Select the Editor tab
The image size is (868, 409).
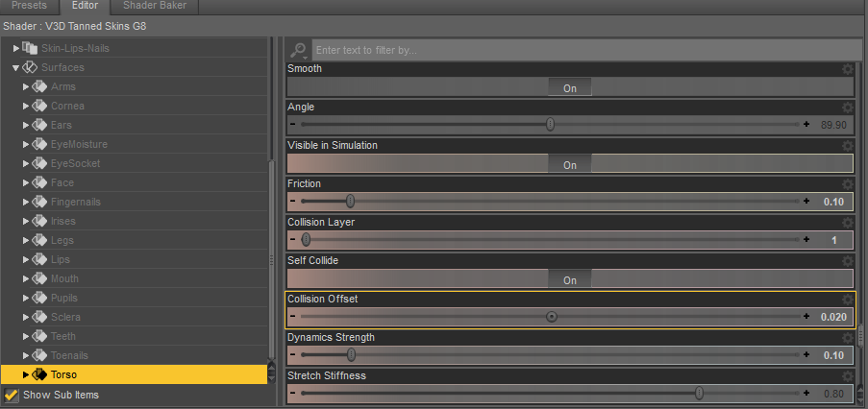click(x=85, y=6)
